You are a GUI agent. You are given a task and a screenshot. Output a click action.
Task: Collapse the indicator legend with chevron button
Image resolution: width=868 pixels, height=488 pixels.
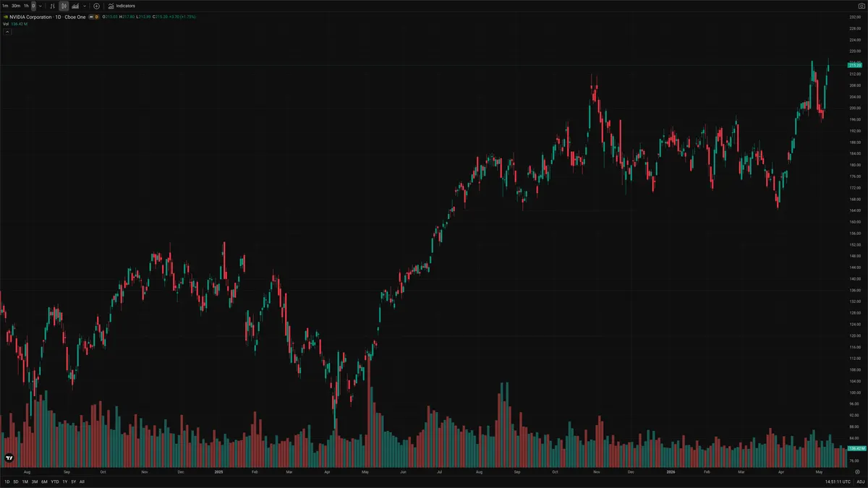click(x=7, y=32)
